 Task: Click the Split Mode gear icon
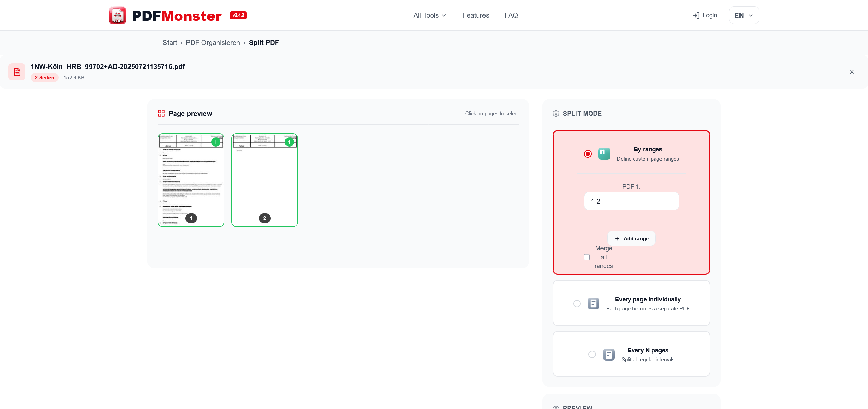(x=556, y=114)
